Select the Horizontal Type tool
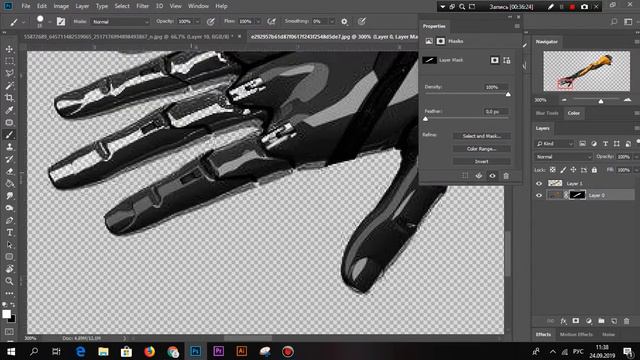 coord(9,233)
